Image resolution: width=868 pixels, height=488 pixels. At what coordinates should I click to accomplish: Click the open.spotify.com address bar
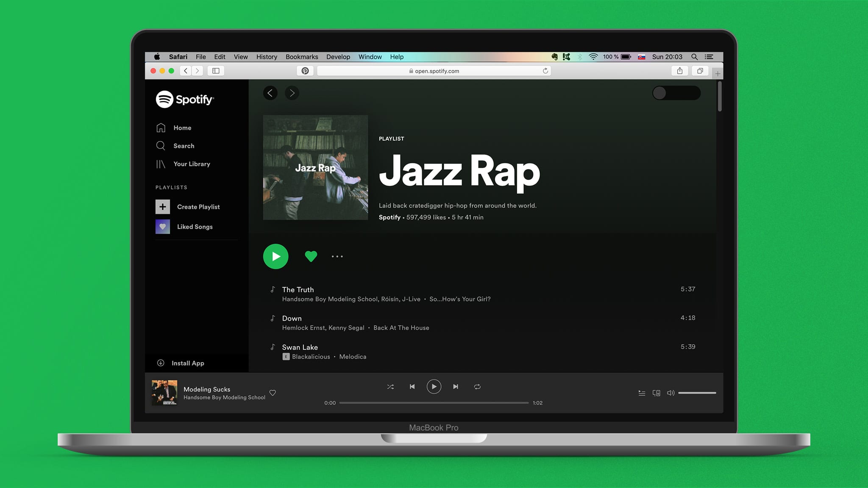(x=434, y=71)
